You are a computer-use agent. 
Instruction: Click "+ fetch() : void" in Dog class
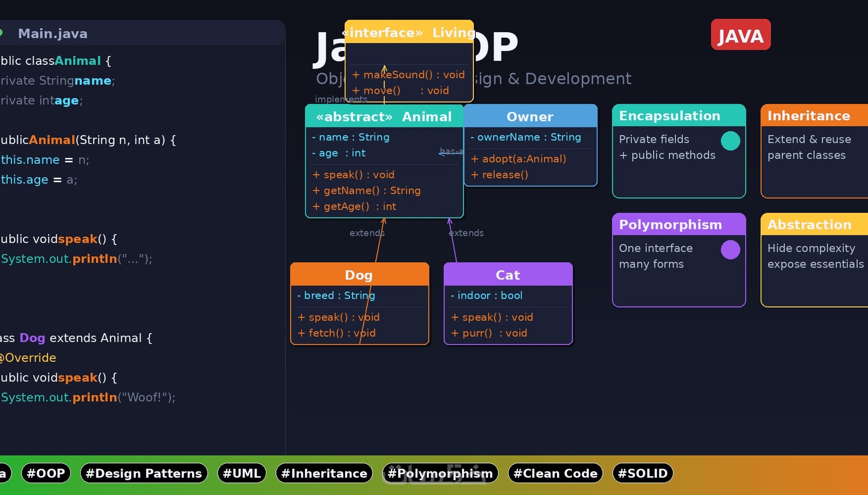pyautogui.click(x=336, y=333)
